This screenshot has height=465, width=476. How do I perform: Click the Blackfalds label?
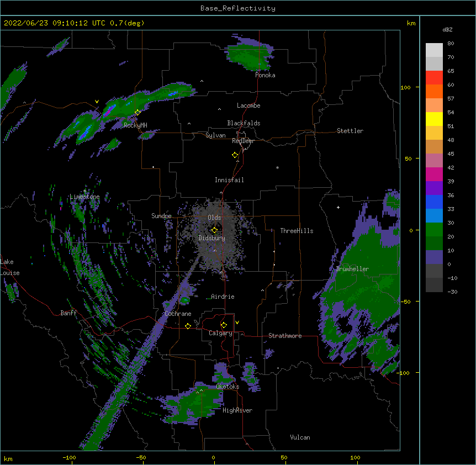pos(244,123)
